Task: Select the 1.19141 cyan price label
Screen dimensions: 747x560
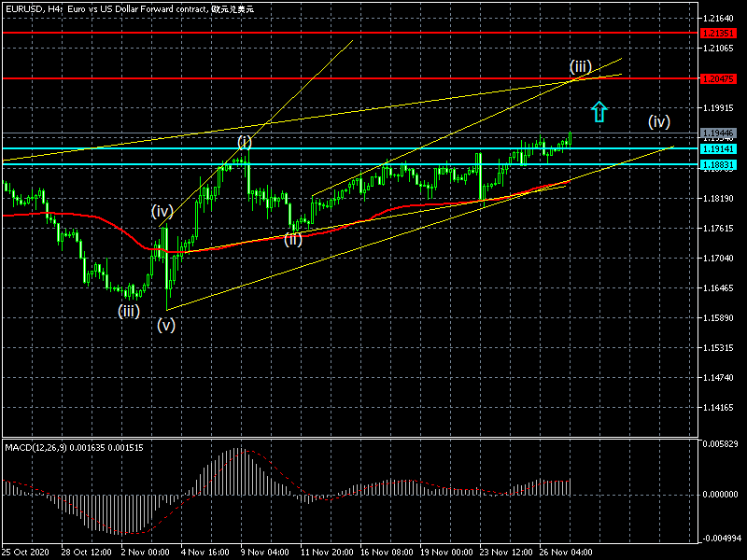Action: (x=718, y=148)
